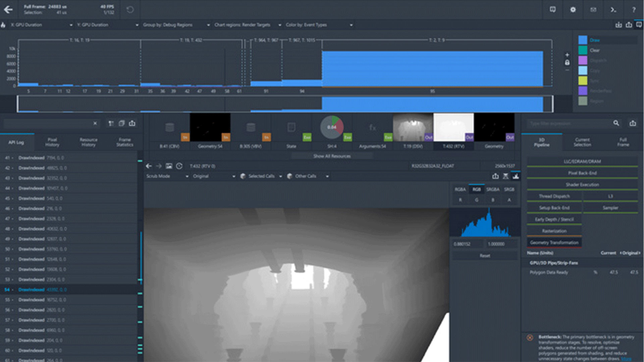Switch to the API Log tab
The width and height of the screenshot is (644, 362).
click(x=16, y=142)
